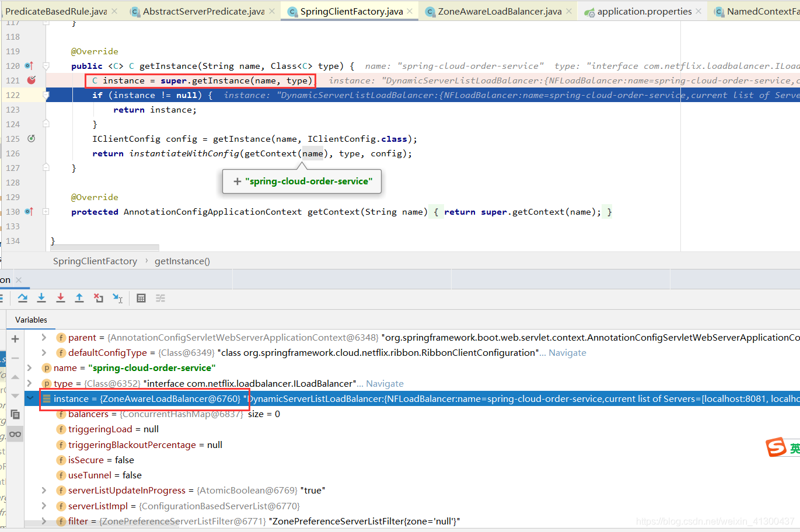Click the 英 language indicator
Viewport: 800px width, 532px height.
point(795,448)
